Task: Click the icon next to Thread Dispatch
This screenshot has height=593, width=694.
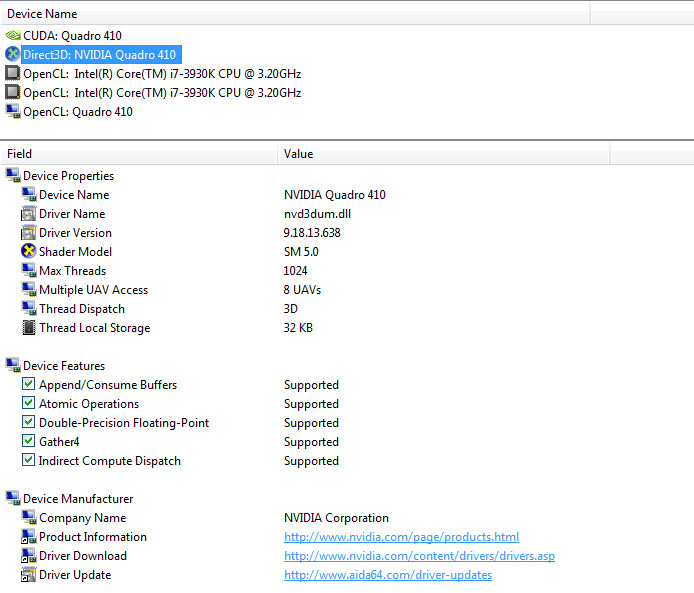Action: click(x=29, y=308)
